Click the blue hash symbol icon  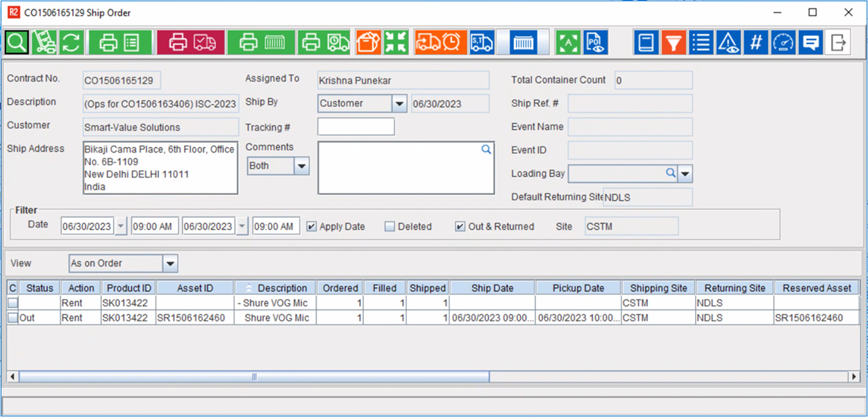(x=756, y=42)
